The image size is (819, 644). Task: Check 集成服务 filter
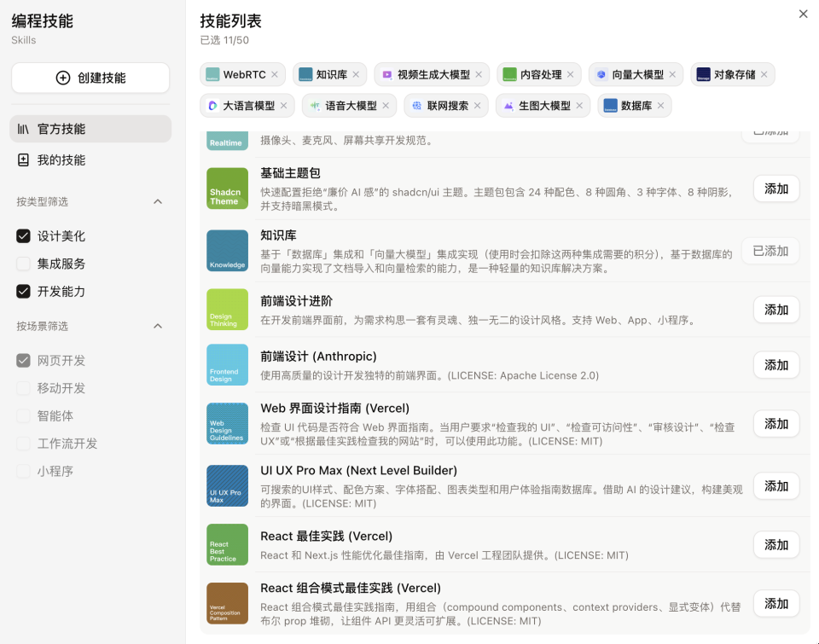(23, 264)
